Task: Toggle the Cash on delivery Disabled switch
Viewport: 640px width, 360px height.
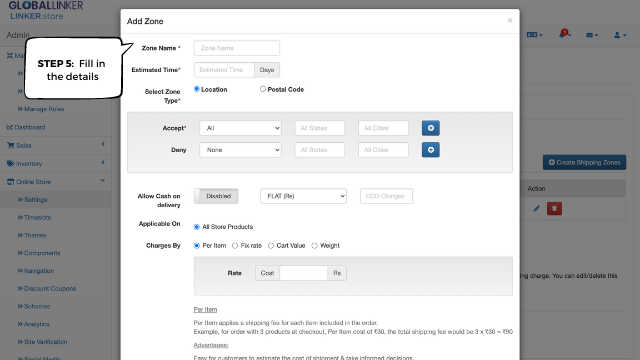Action: pyautogui.click(x=216, y=196)
